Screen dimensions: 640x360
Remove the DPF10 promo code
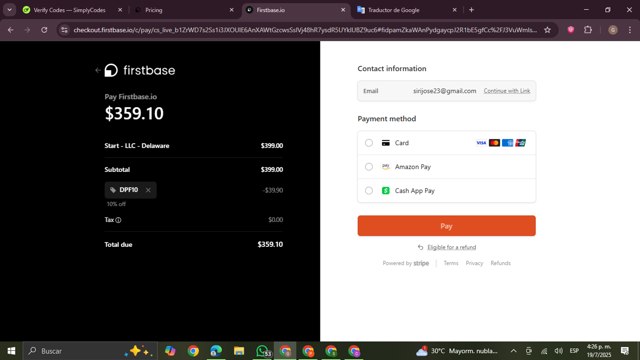point(148,190)
